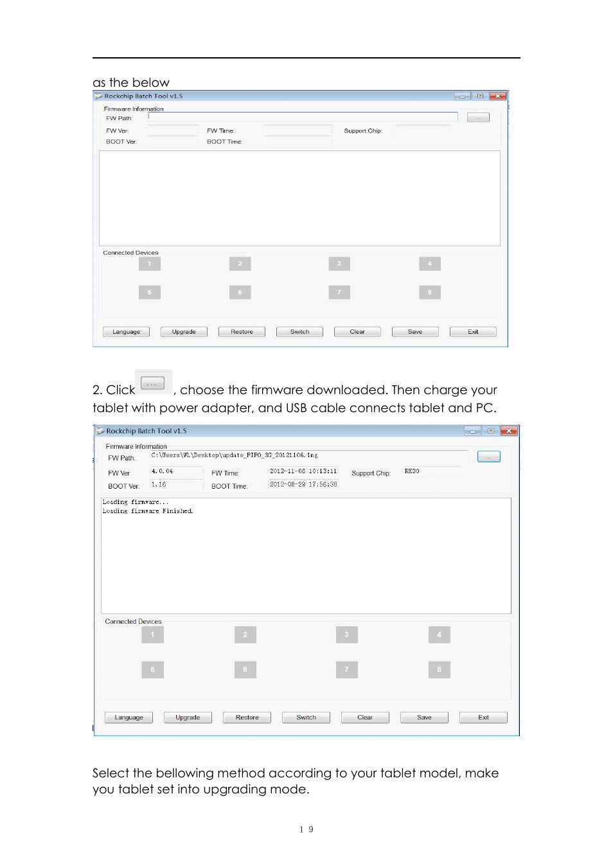Image resolution: width=613 pixels, height=868 pixels.
Task: Select device slot 3 in upper window
Action: [339, 264]
